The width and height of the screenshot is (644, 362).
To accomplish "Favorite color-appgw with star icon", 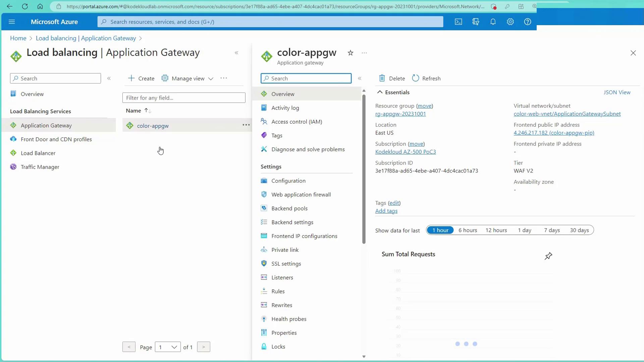I will tap(350, 53).
